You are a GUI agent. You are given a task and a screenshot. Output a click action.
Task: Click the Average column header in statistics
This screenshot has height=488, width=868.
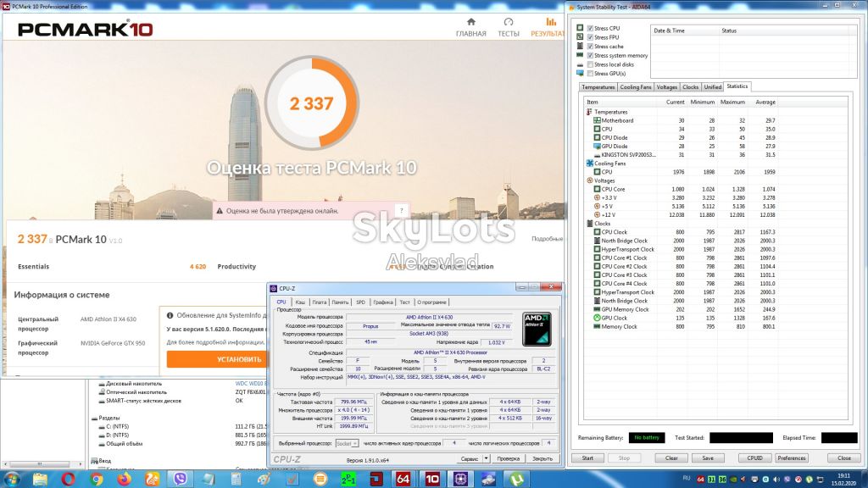click(x=765, y=103)
